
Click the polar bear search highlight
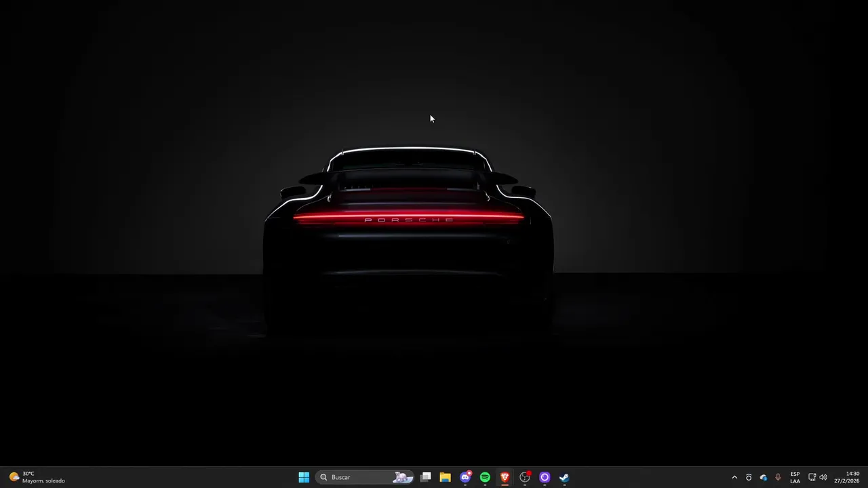coord(403,477)
